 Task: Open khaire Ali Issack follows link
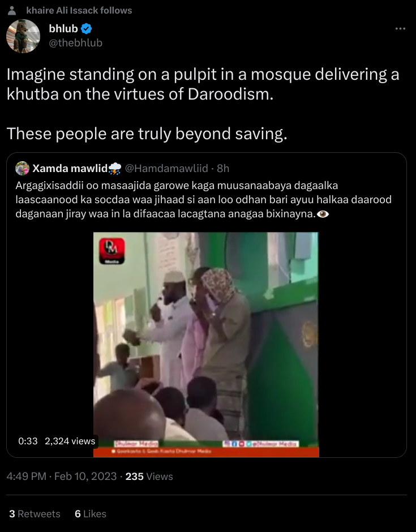pos(79,11)
